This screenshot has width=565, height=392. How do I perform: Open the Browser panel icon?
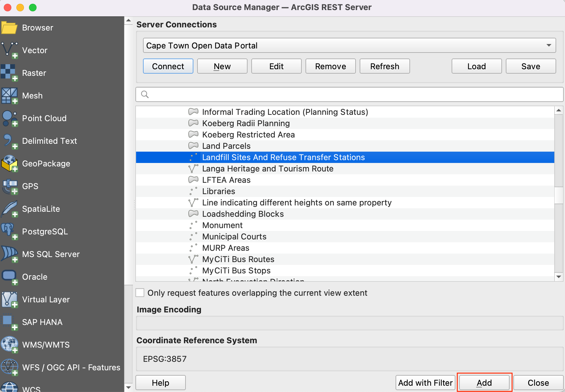click(9, 28)
